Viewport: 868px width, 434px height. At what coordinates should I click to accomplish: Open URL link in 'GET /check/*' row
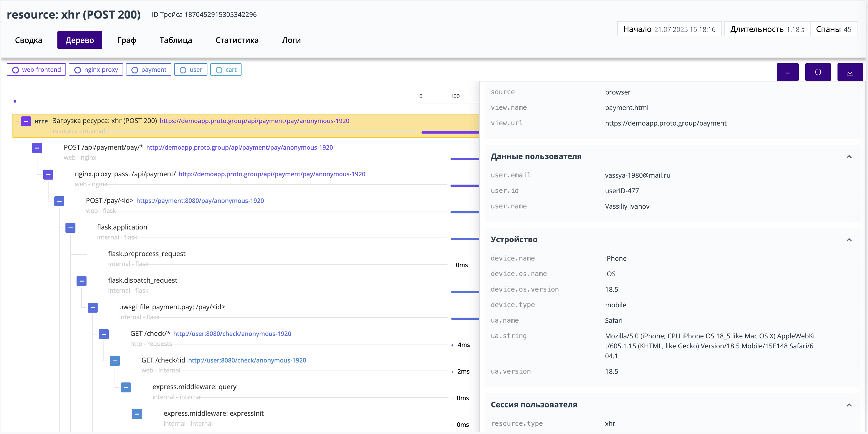point(232,334)
